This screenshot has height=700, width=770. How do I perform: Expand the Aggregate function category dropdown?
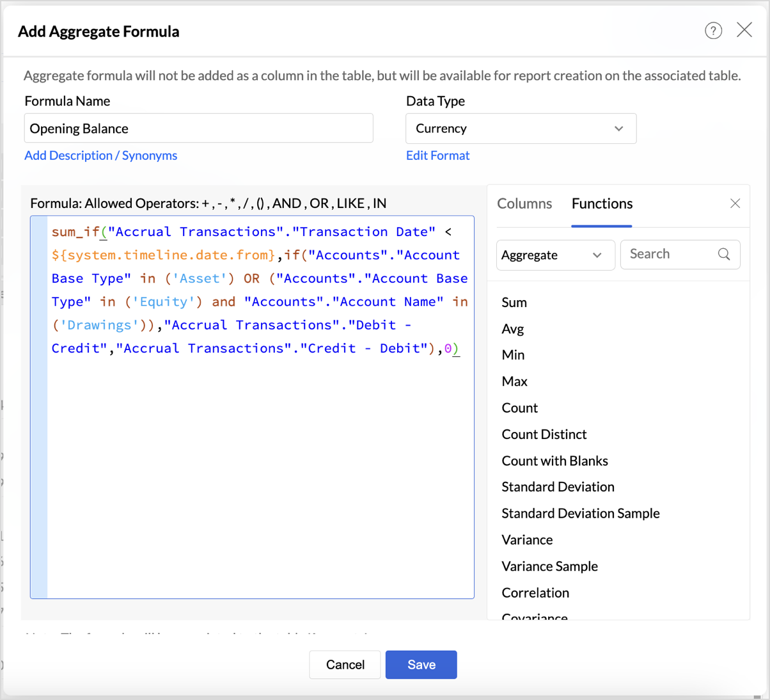tap(554, 255)
